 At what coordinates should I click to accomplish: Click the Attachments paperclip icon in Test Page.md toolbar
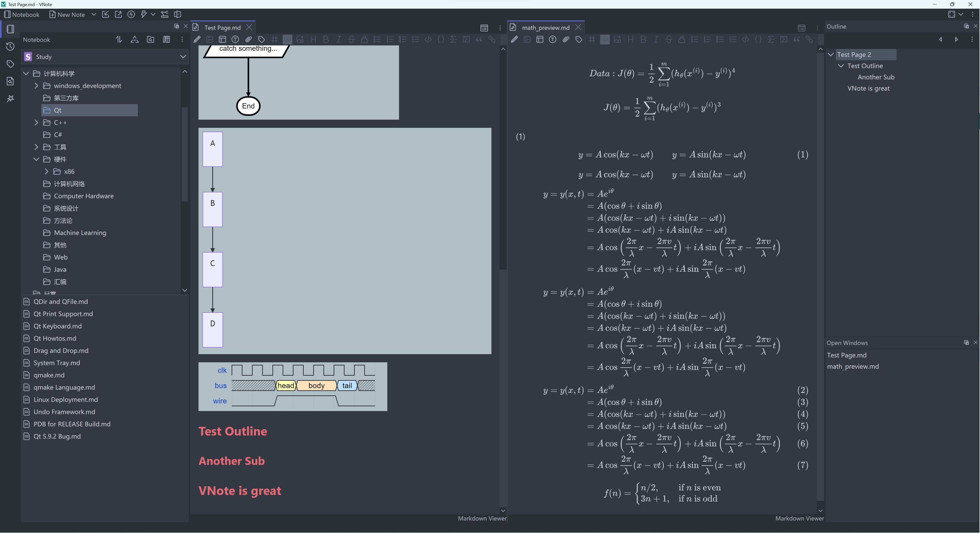249,39
